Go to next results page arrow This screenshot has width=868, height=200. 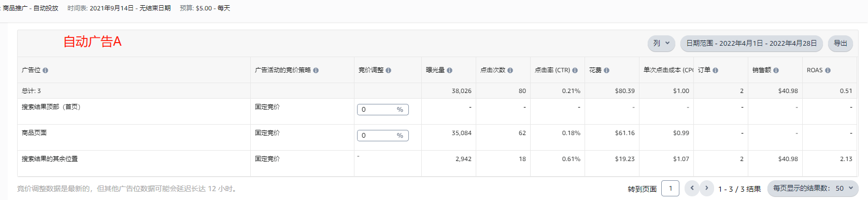(706, 188)
